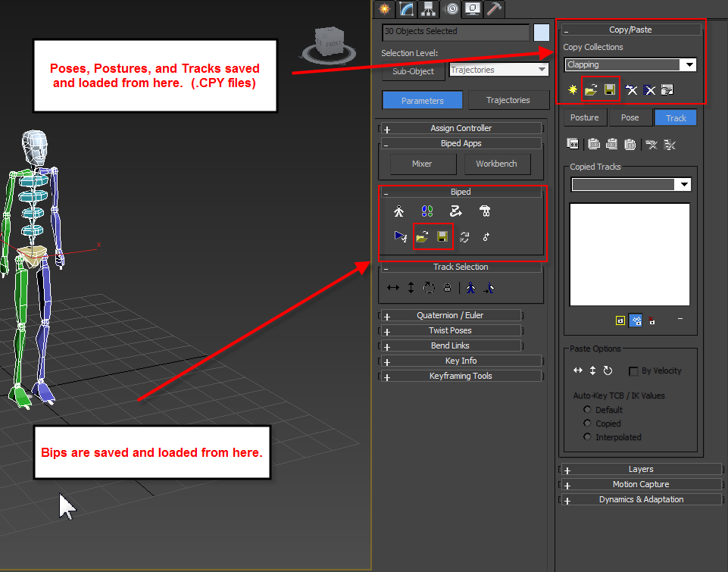Screen dimensions: 728x572
Task: Click the '30 Objects Selected' name field
Action: [x=455, y=32]
